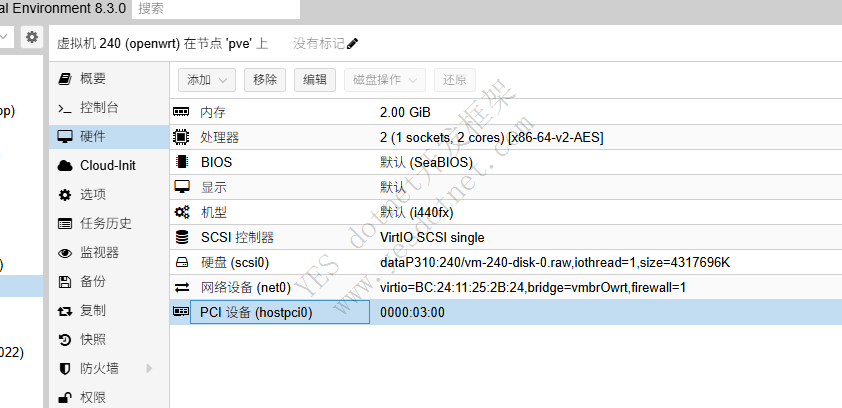The image size is (842, 408).
Task: Click the 权限 unlock icon
Action: (64, 398)
